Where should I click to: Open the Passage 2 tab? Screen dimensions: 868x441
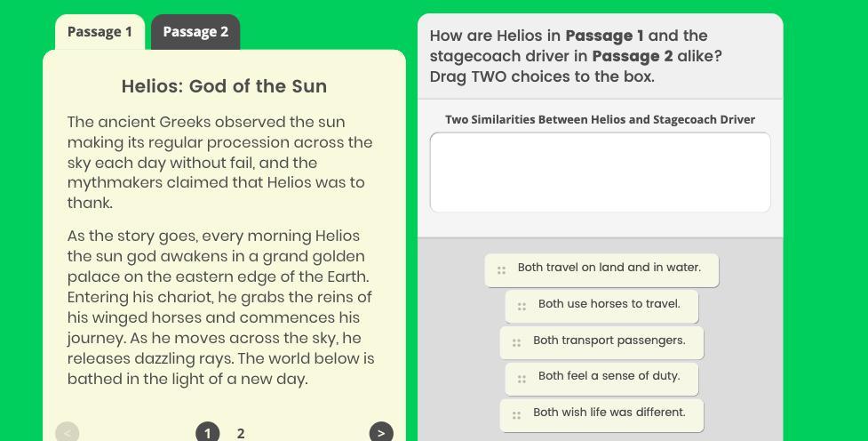click(x=195, y=32)
